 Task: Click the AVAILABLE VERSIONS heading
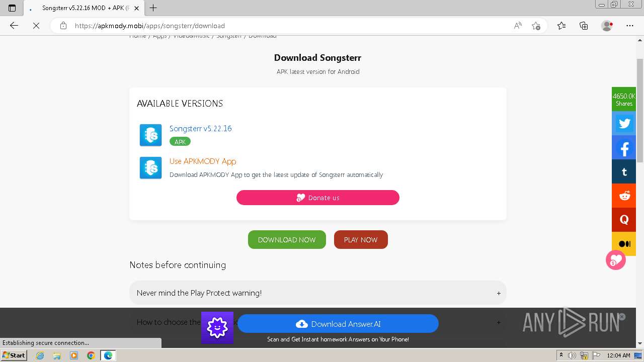[180, 104]
